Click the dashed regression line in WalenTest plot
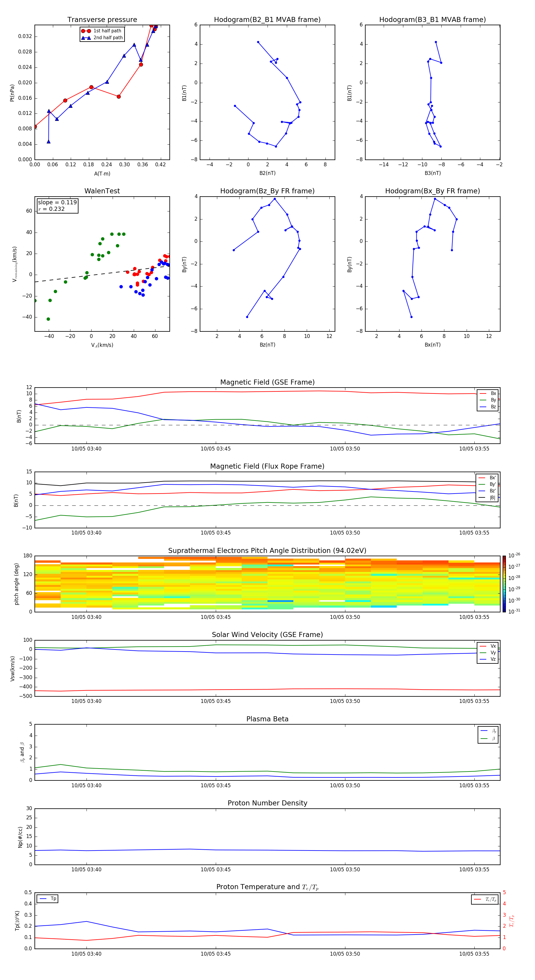The height and width of the screenshot is (980, 535). click(x=102, y=274)
